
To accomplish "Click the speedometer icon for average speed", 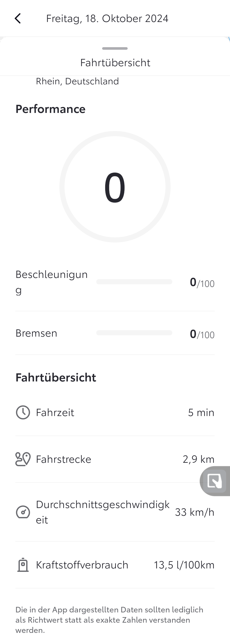I will tap(23, 512).
